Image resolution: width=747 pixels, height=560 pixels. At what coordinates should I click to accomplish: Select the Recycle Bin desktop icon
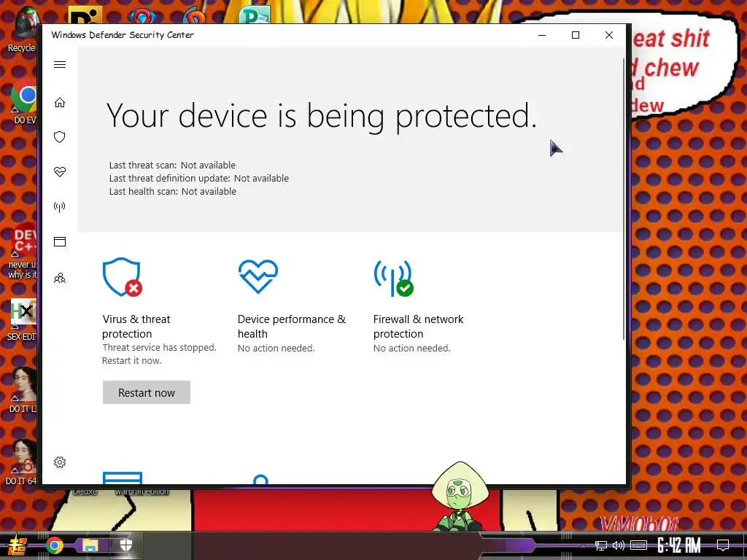click(21, 29)
